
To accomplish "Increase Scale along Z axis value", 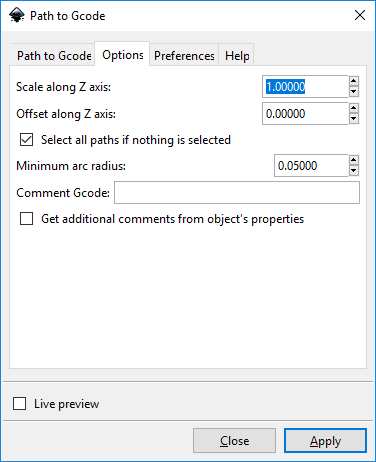I will 354,81.
